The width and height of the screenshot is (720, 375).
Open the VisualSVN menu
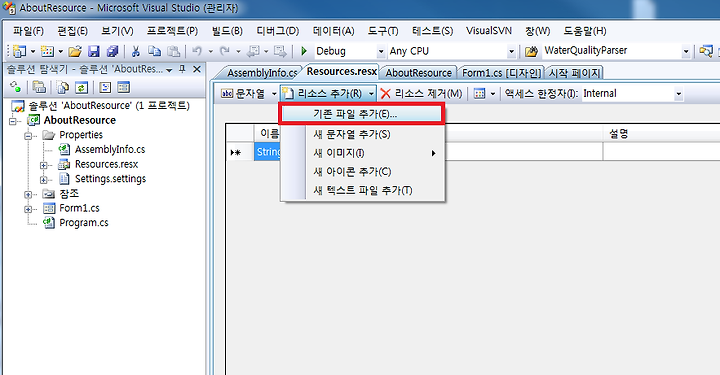(489, 31)
